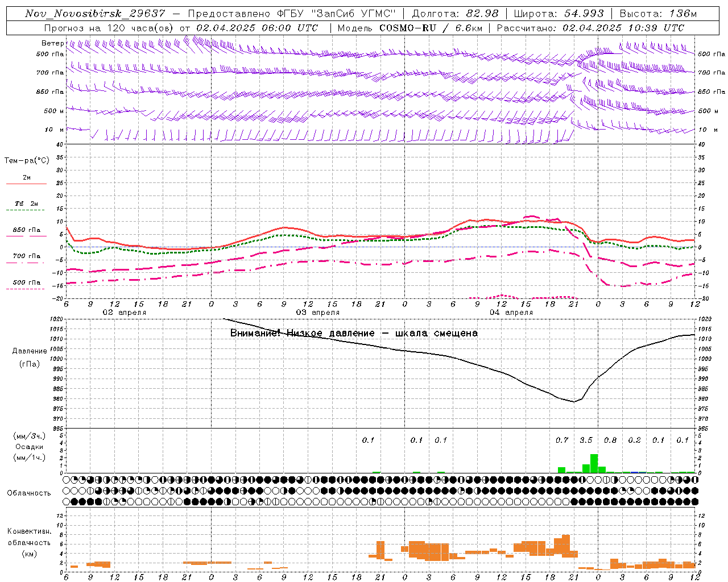
Task: Select the provider text ФГБУ "ЗапСиб УГМС"
Action: tap(337, 14)
